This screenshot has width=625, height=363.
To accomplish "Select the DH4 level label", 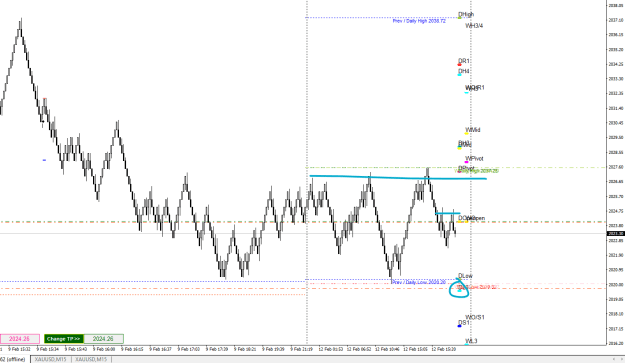I will click(464, 71).
